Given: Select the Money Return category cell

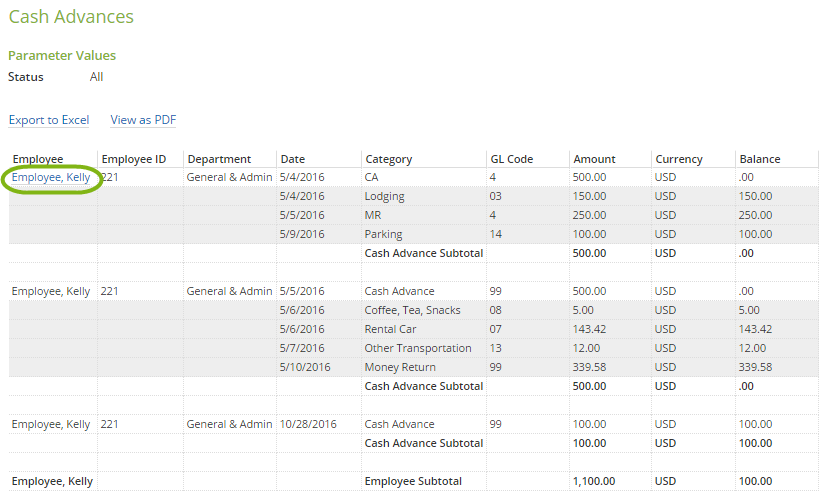Looking at the screenshot, I should 400,367.
